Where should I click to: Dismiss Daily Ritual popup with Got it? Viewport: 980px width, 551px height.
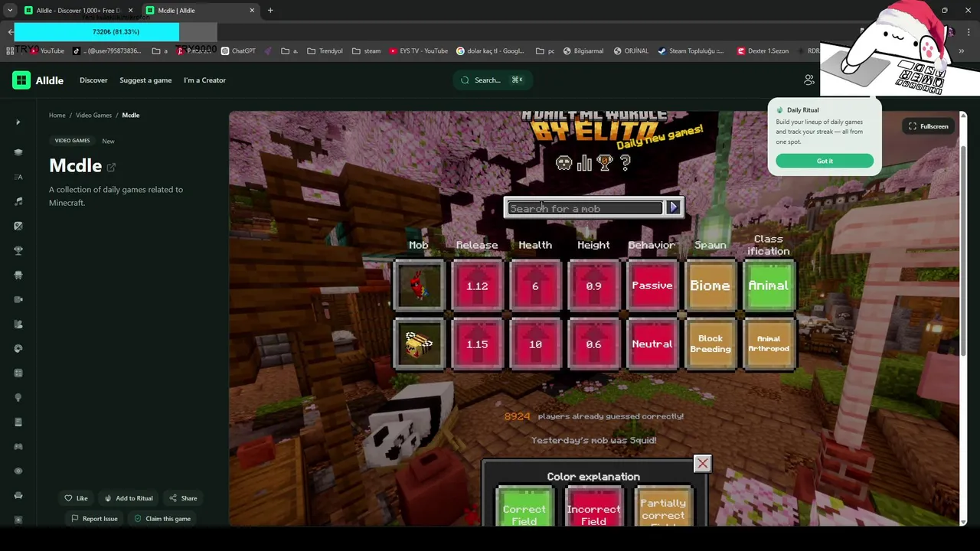coord(825,161)
